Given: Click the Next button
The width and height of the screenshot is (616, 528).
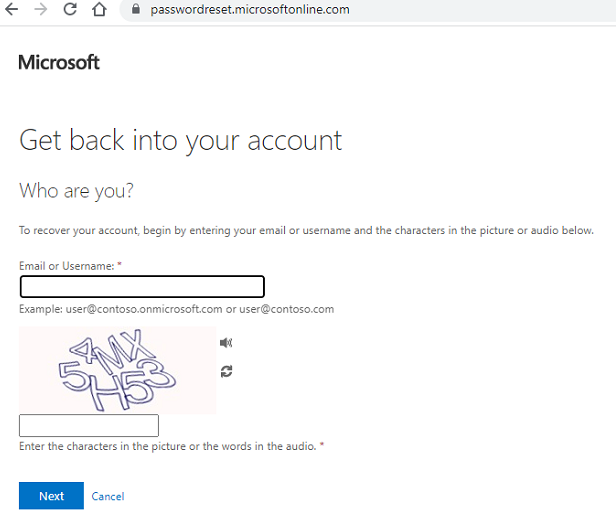Looking at the screenshot, I should coord(51,496).
